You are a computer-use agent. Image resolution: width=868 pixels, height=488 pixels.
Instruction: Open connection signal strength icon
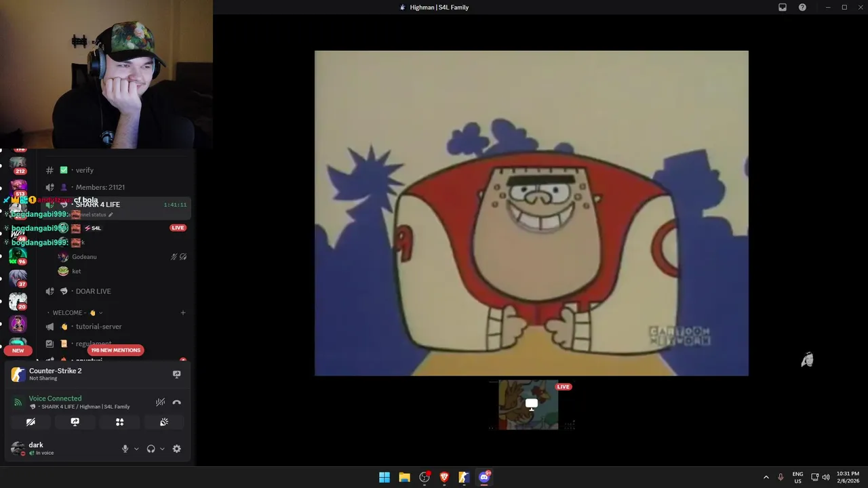(18, 402)
